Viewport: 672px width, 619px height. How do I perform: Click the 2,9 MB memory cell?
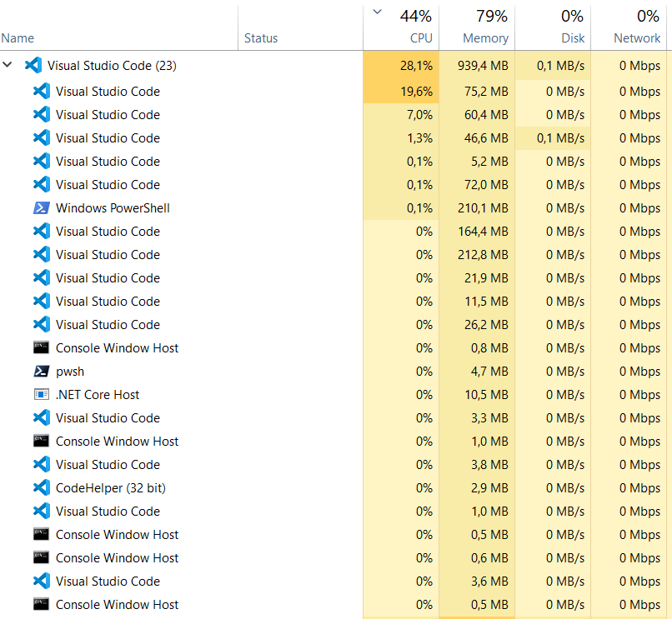[x=477, y=488]
